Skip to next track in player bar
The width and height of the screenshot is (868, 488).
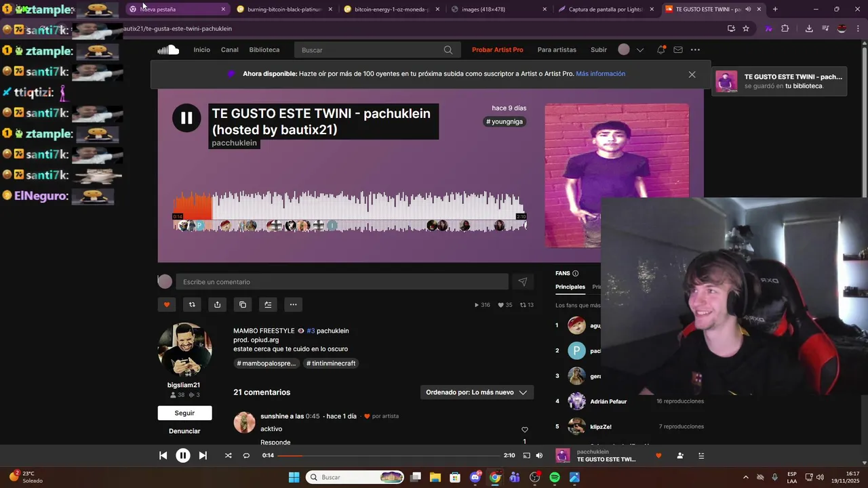pos(203,455)
